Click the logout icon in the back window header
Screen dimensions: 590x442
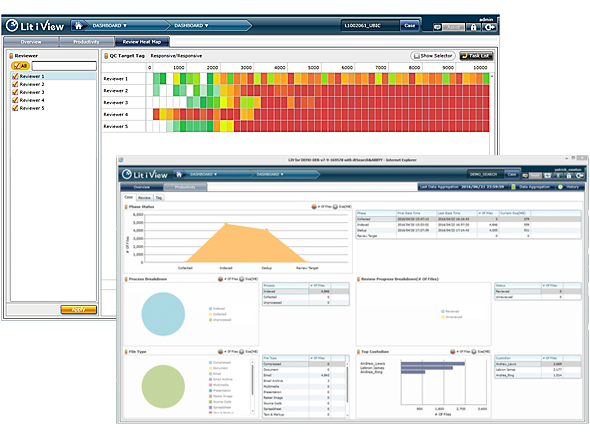(490, 27)
